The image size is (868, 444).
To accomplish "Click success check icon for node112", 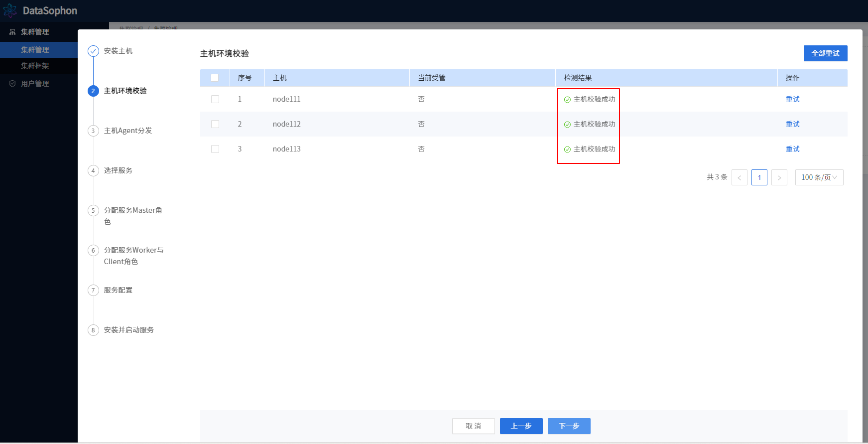I will pos(567,125).
